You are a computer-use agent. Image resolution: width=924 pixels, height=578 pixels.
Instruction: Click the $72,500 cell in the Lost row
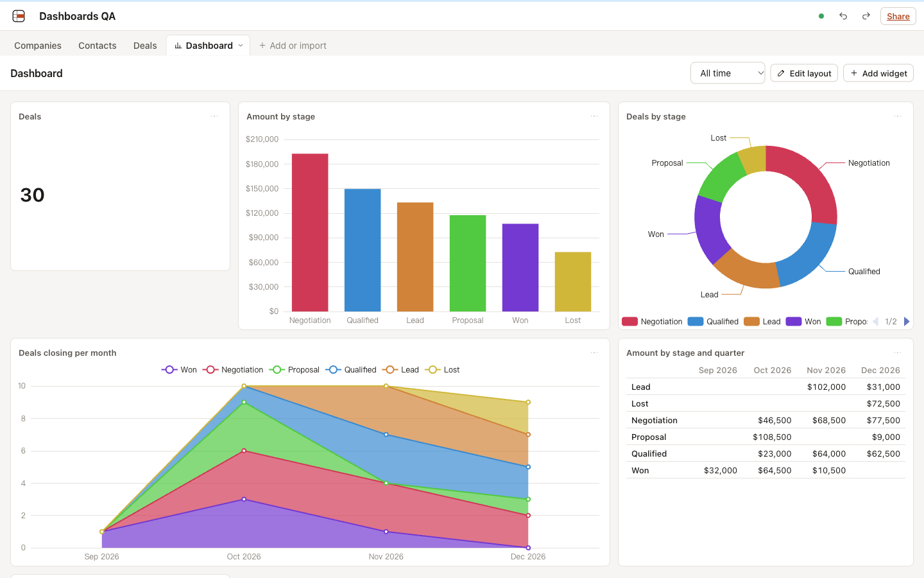[x=884, y=403]
